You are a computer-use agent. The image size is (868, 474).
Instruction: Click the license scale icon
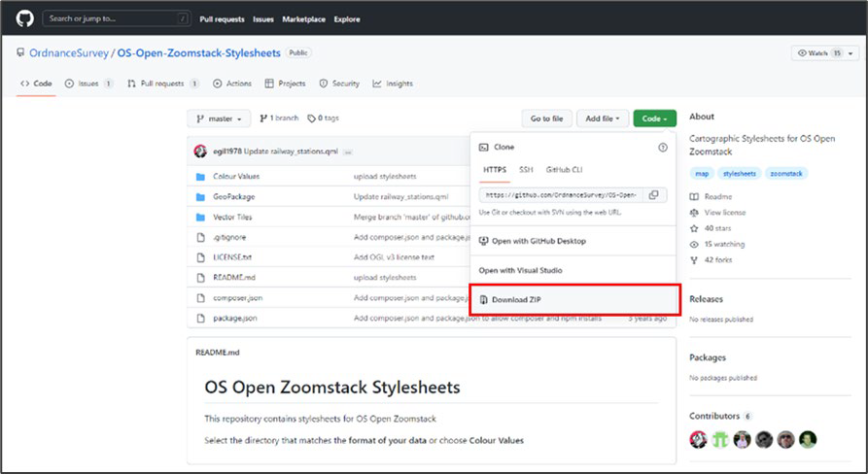[x=694, y=213]
